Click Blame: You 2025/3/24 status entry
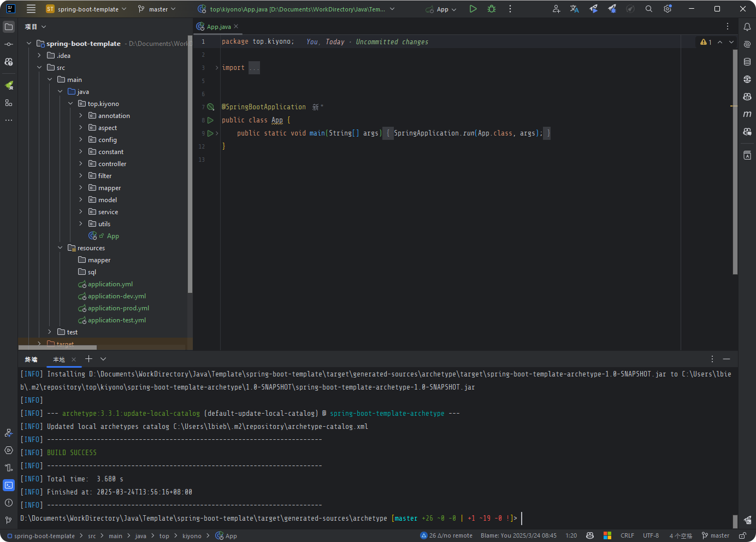The width and height of the screenshot is (756, 542). point(518,536)
